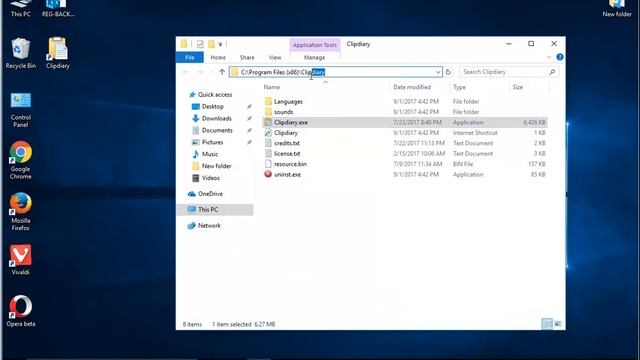
Task: Open the Clipdiary desktop shortcut
Action: pyautogui.click(x=58, y=53)
